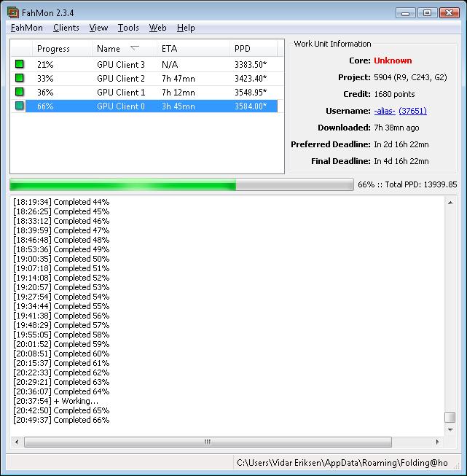Click the FahMon application icon in title bar
Screen dimensions: 467x476
[x=13, y=12]
